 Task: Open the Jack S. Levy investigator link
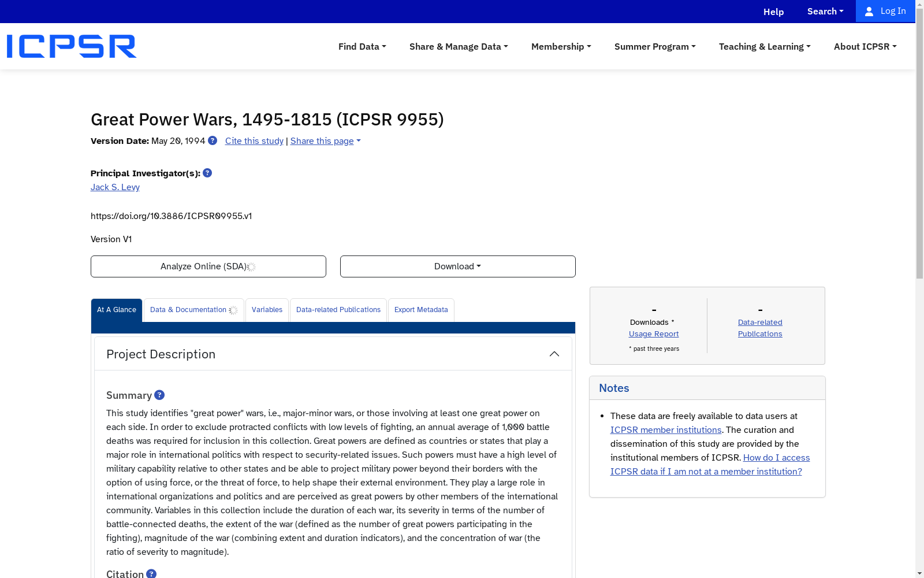pyautogui.click(x=115, y=187)
